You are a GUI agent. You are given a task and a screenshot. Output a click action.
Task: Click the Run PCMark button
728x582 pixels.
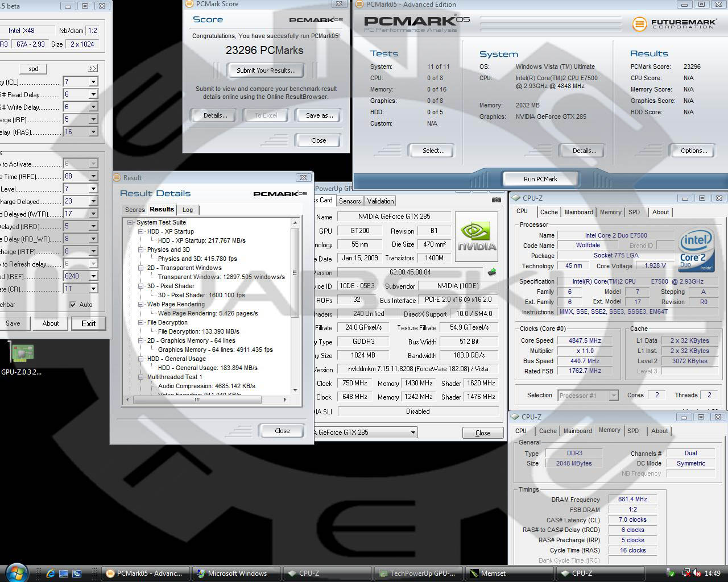540,179
